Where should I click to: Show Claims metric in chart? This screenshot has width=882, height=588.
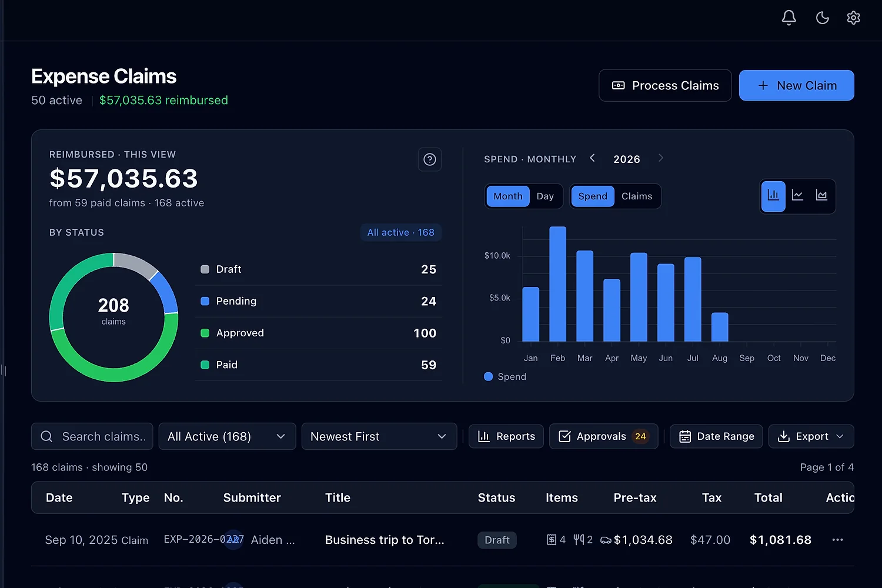click(x=637, y=196)
